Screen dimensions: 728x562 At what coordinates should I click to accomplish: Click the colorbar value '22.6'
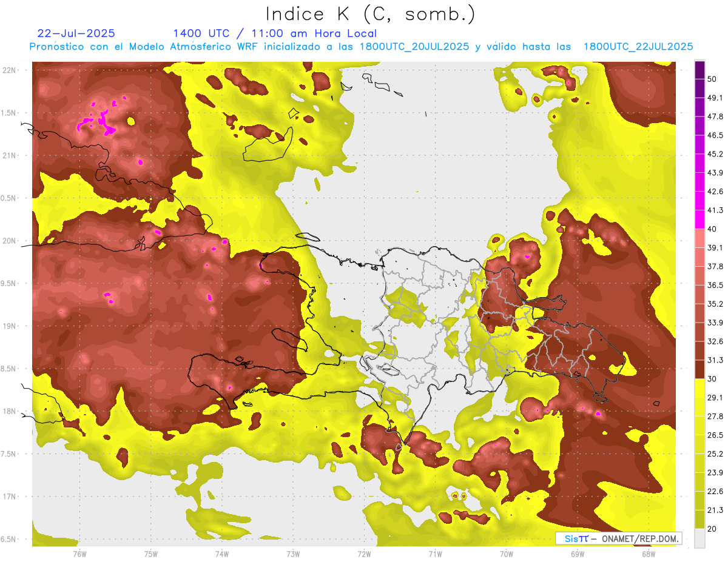coord(715,492)
